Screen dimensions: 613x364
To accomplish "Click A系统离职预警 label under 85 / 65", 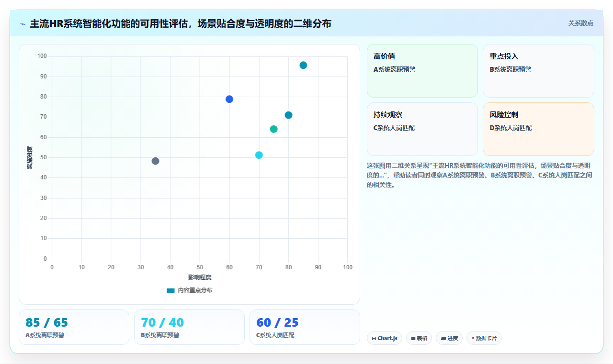I will (x=45, y=335).
